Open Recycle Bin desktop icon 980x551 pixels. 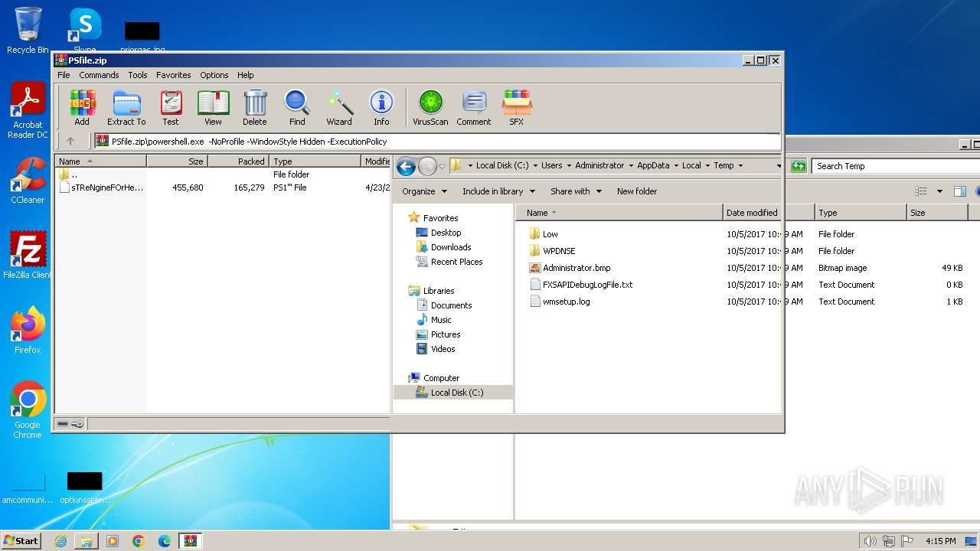click(x=28, y=31)
